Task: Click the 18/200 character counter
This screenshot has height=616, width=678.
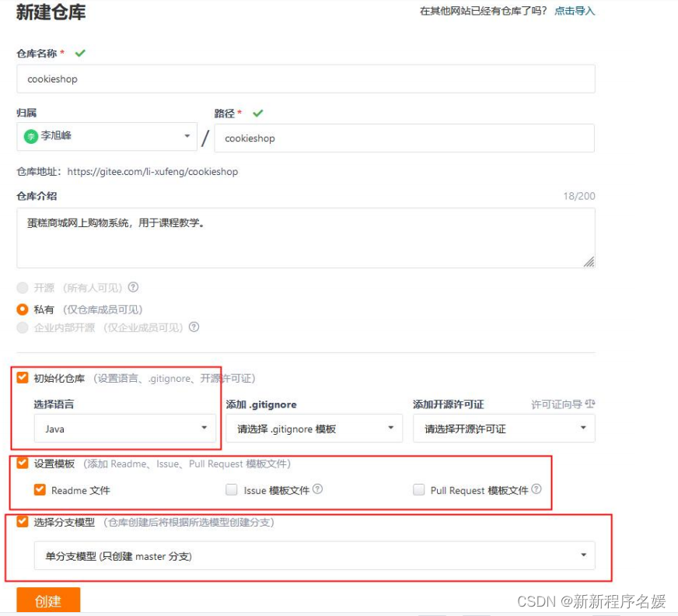Action: pos(579,196)
